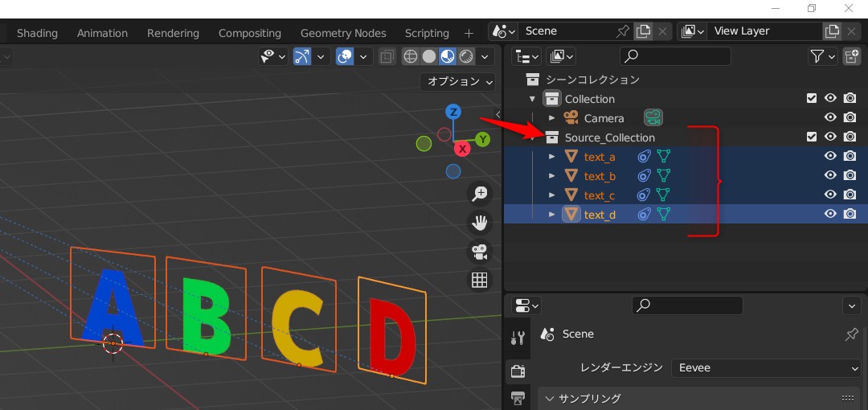Select solid viewport shading
The width and height of the screenshot is (868, 410).
(x=429, y=56)
